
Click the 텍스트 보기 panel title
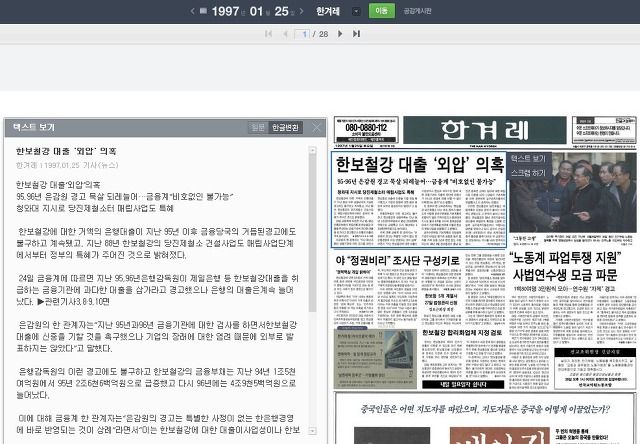pyautogui.click(x=33, y=127)
